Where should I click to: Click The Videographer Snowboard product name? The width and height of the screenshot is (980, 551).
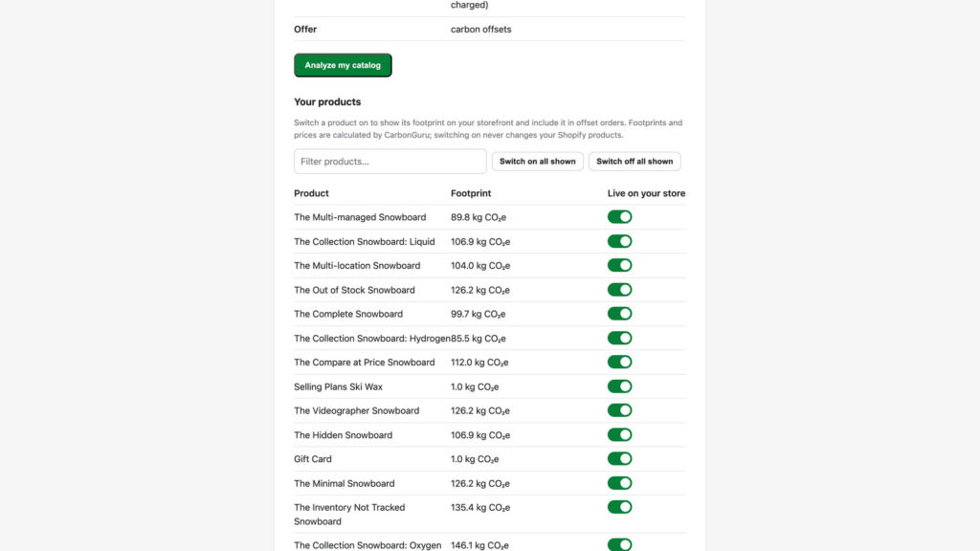point(356,410)
